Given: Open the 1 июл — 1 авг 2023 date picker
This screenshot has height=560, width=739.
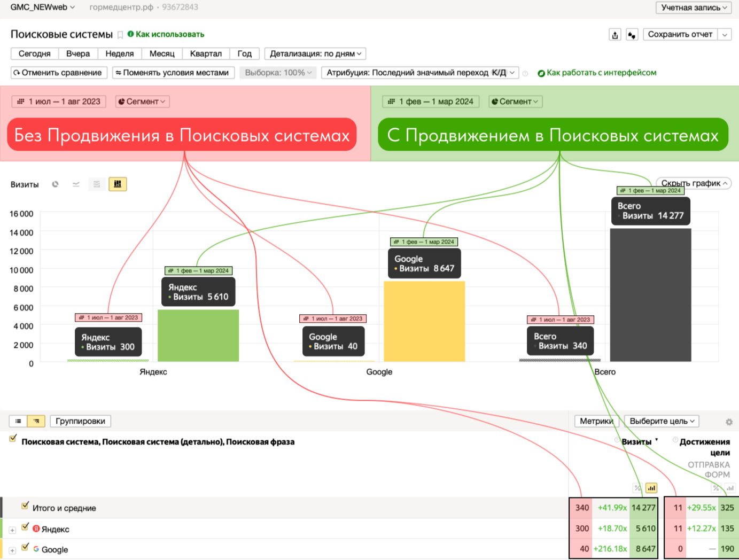Looking at the screenshot, I should [59, 102].
